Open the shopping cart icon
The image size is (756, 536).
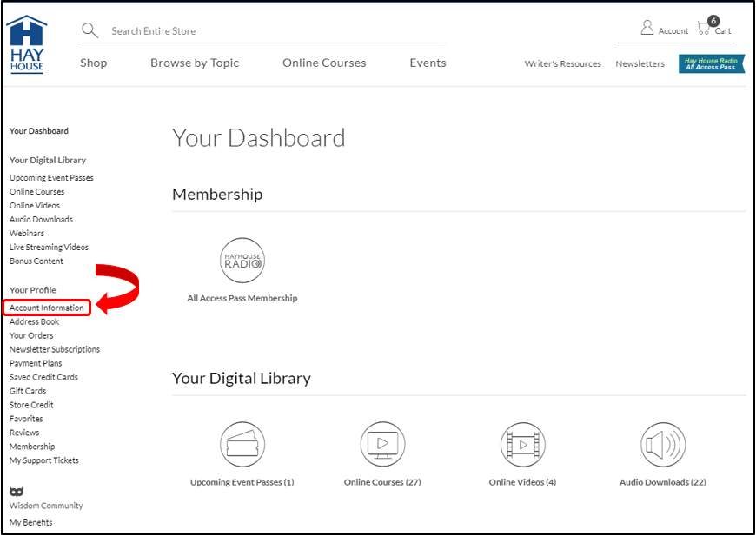tap(705, 28)
